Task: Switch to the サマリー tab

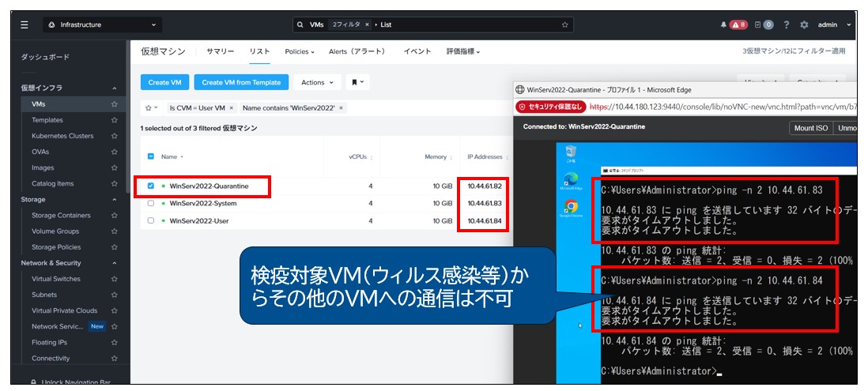Action: coord(220,51)
